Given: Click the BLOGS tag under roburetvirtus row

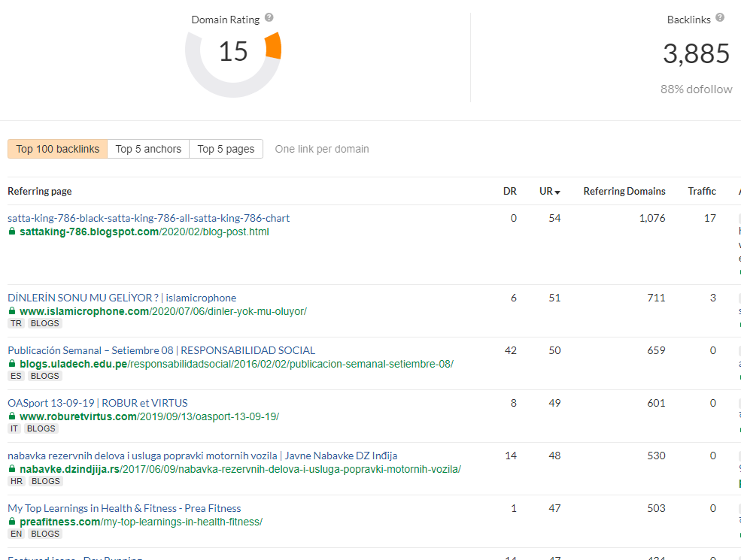Looking at the screenshot, I should point(41,428).
